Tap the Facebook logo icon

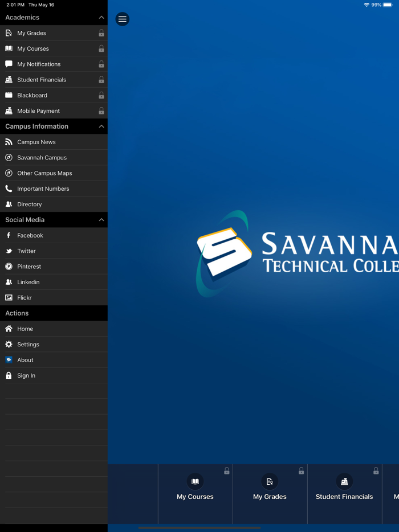(9, 235)
